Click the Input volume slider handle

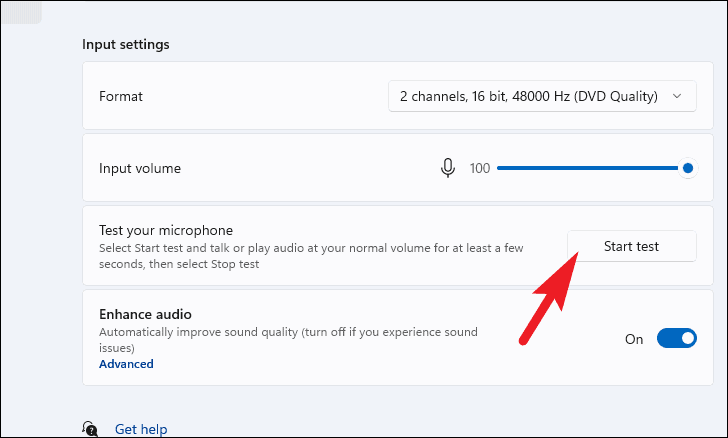tap(688, 168)
